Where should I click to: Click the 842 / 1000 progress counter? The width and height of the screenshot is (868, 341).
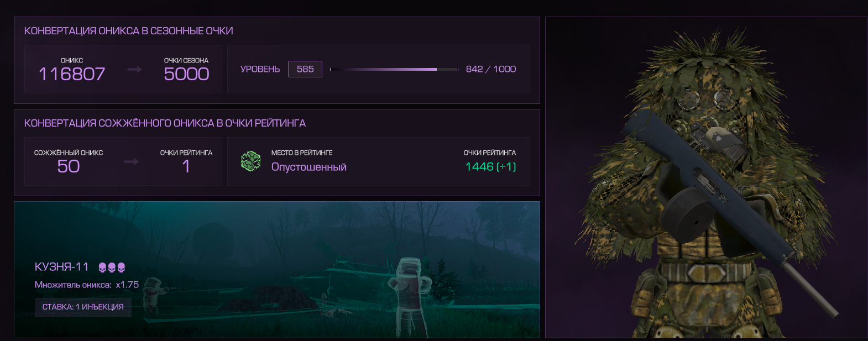[491, 69]
